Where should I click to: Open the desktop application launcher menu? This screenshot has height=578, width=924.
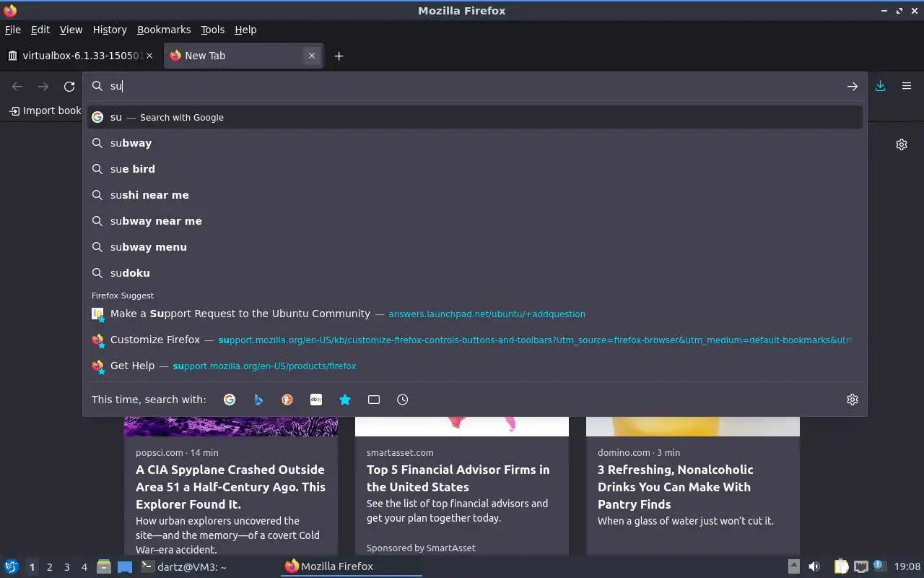[x=11, y=567]
